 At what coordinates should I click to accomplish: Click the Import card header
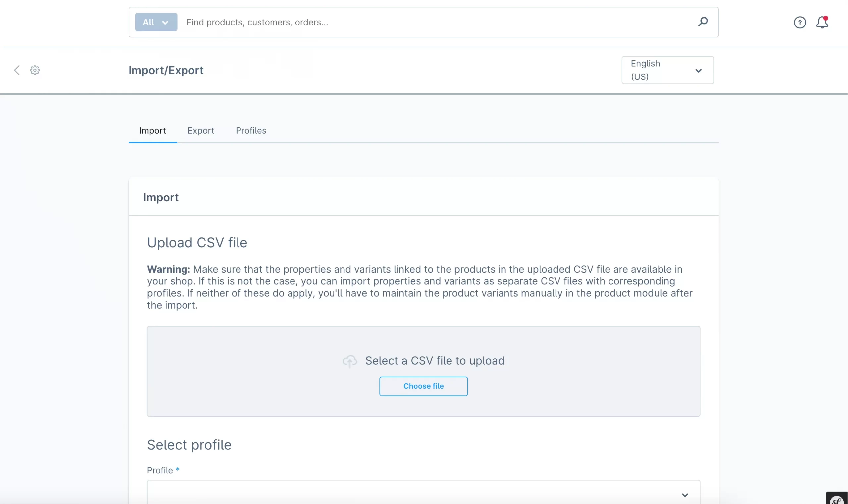423,196
